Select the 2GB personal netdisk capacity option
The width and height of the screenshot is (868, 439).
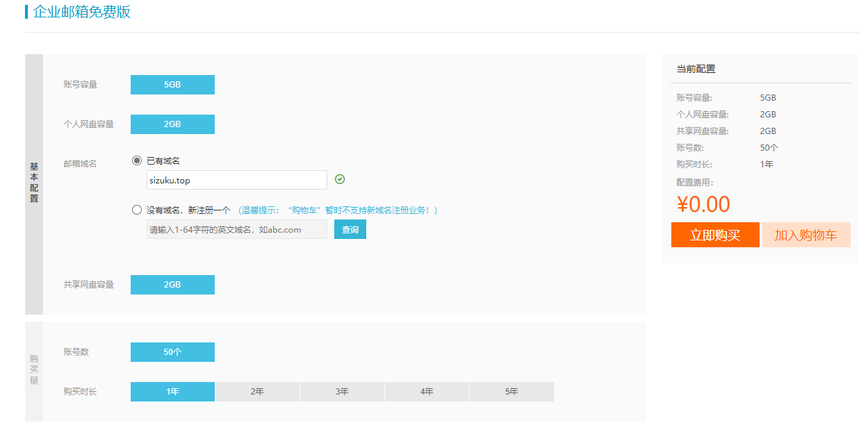(x=172, y=124)
